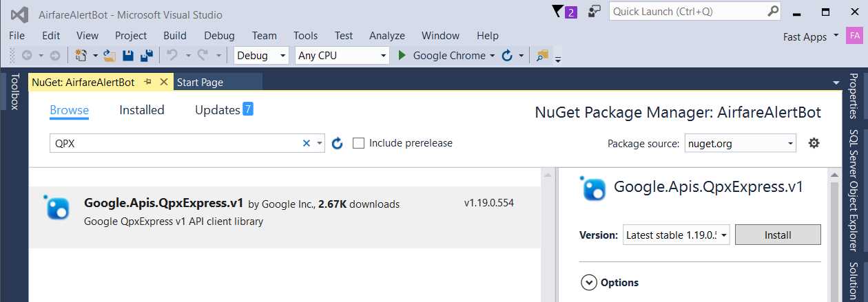Click the Save All toolbar icon
868x302 pixels.
click(x=146, y=56)
